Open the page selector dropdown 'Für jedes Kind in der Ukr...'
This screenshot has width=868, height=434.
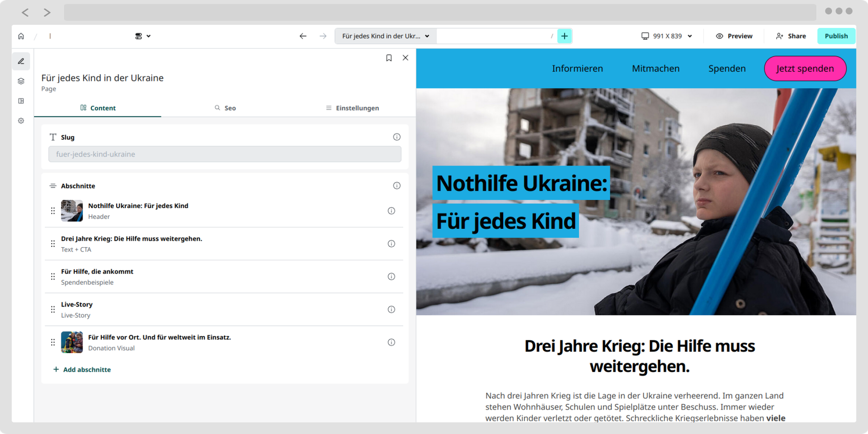386,36
